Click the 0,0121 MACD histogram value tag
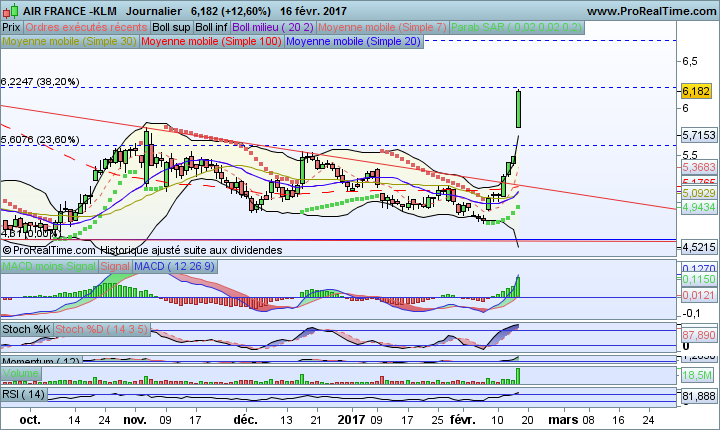 click(x=699, y=295)
